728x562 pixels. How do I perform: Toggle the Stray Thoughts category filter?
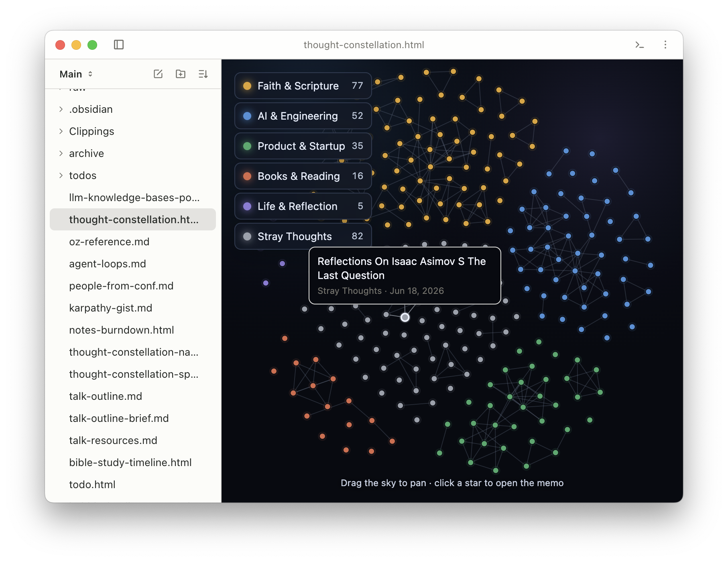[x=303, y=236]
